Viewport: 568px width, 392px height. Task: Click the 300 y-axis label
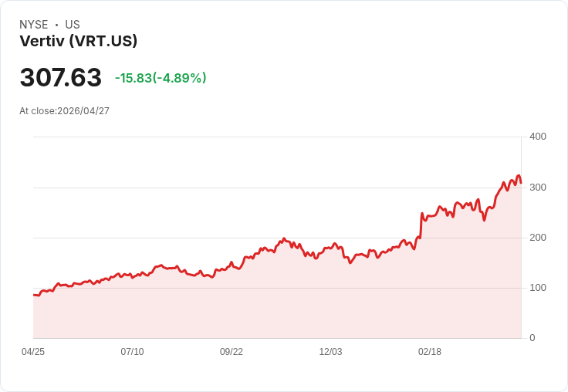[x=537, y=188]
